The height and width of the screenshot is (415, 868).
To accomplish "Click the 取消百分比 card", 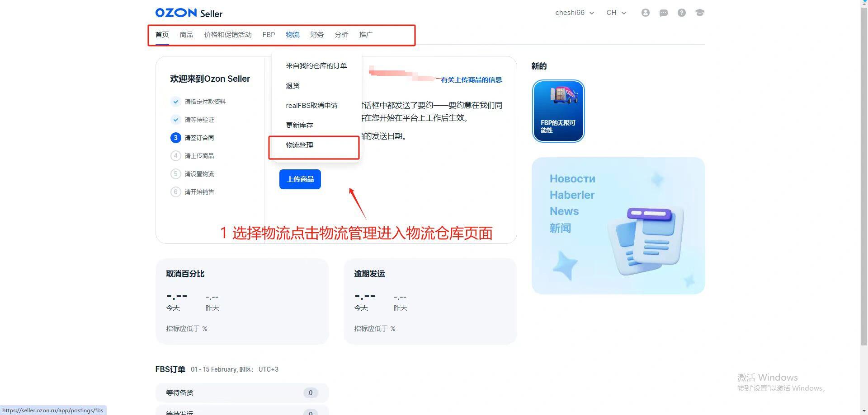I will [x=242, y=301].
